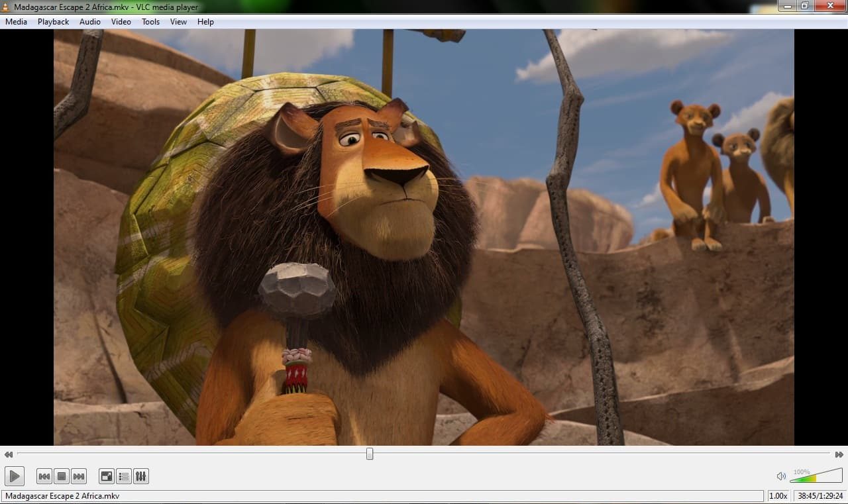
Task: Open the Media menu
Action: 15,21
